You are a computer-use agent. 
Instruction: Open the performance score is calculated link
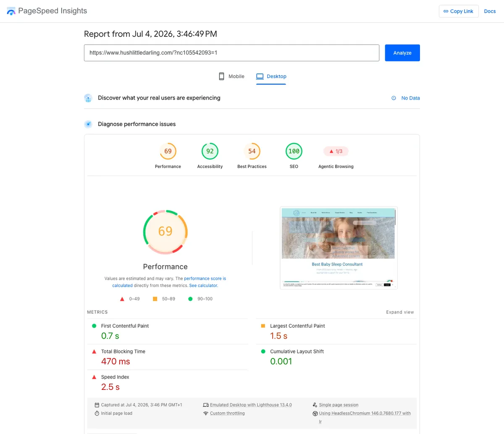tap(169, 282)
